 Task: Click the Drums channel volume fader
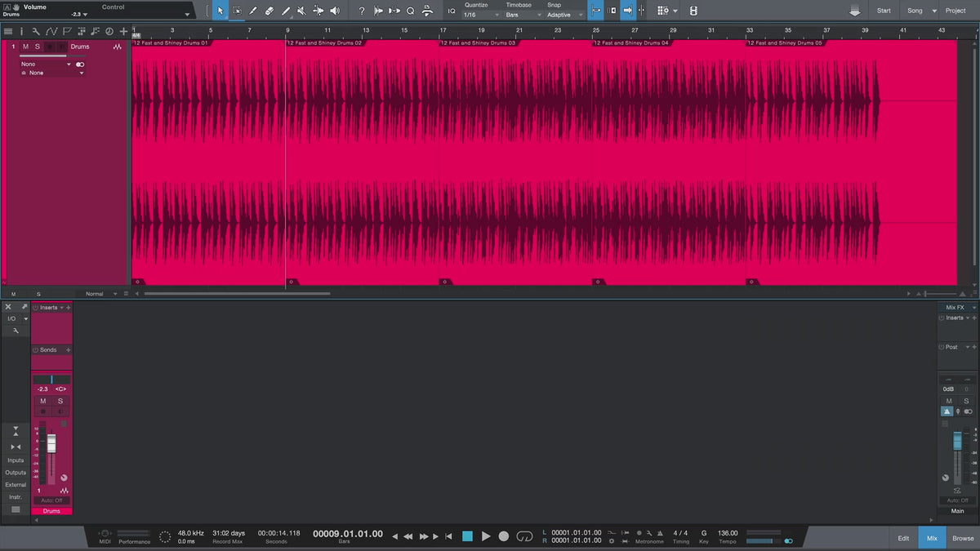pos(51,444)
